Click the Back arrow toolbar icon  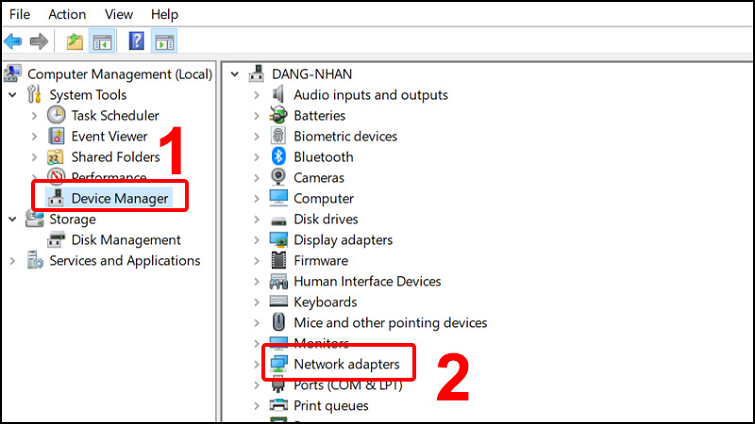tap(13, 41)
